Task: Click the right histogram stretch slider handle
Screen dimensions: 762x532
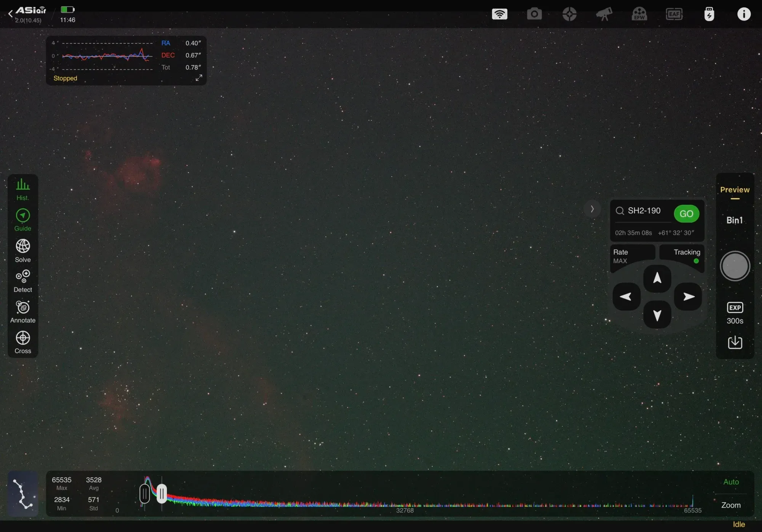Action: (x=162, y=494)
